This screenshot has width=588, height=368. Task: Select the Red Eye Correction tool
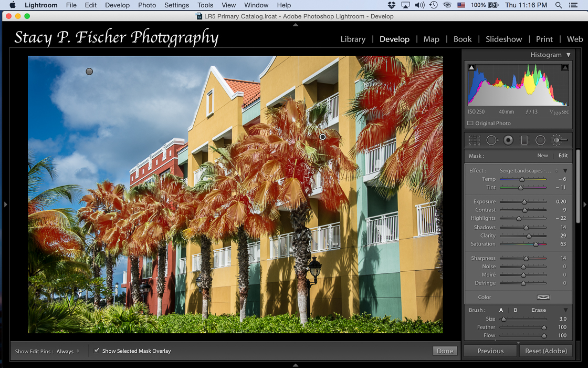[x=508, y=140]
